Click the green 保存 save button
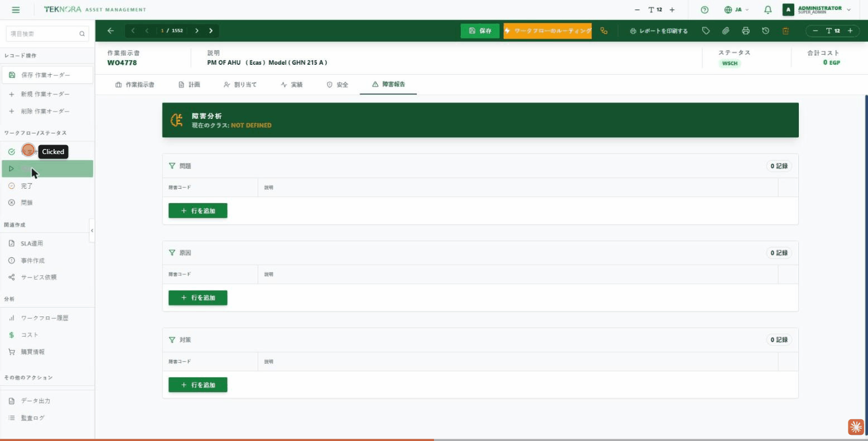Image resolution: width=868 pixels, height=441 pixels. pos(480,31)
